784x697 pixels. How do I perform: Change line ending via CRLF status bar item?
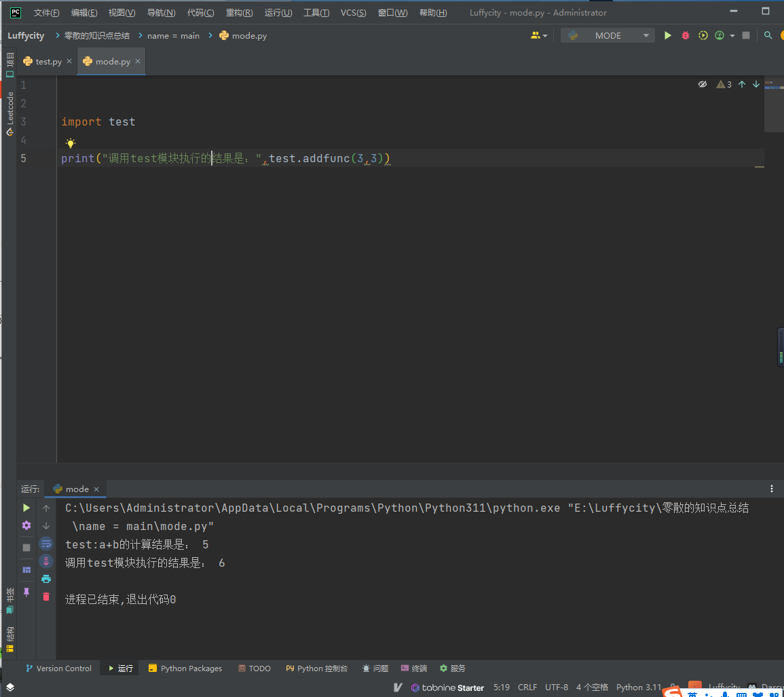[x=527, y=687]
